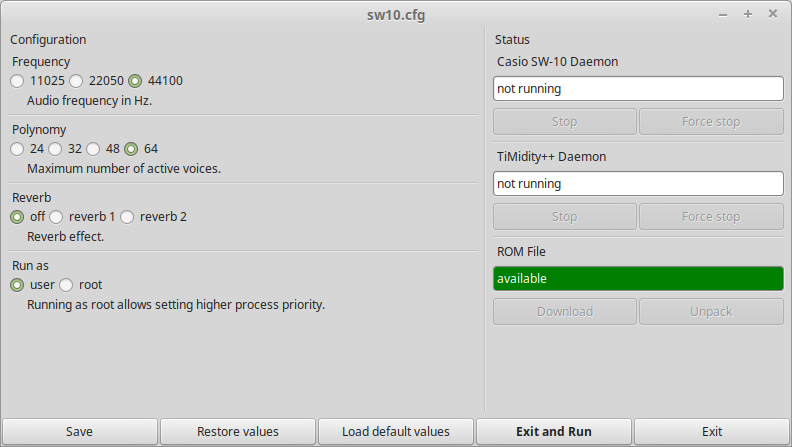Click Restore values button
Image resolution: width=792 pixels, height=447 pixels.
pos(238,432)
